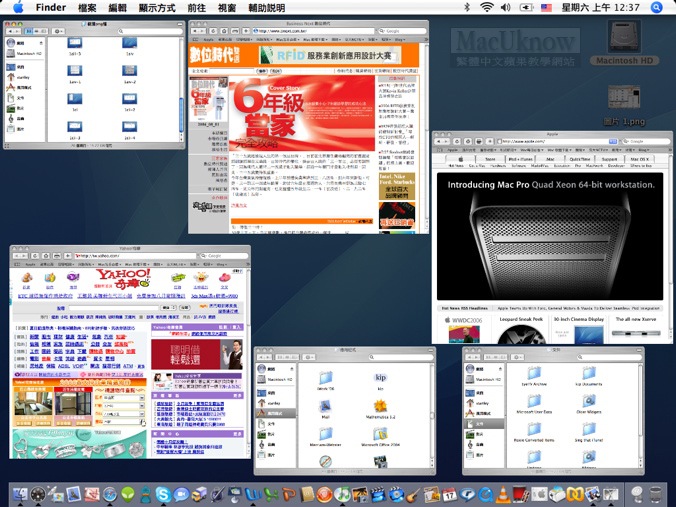Open the 前往 menu
This screenshot has width=676, height=507.
tap(197, 7)
